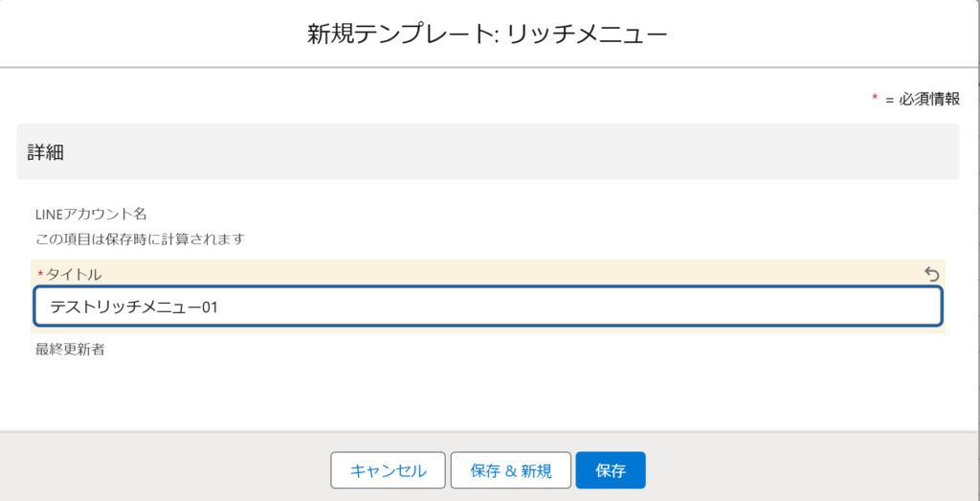
Task: Click the 保存 & 新規 button
Action: tap(511, 470)
